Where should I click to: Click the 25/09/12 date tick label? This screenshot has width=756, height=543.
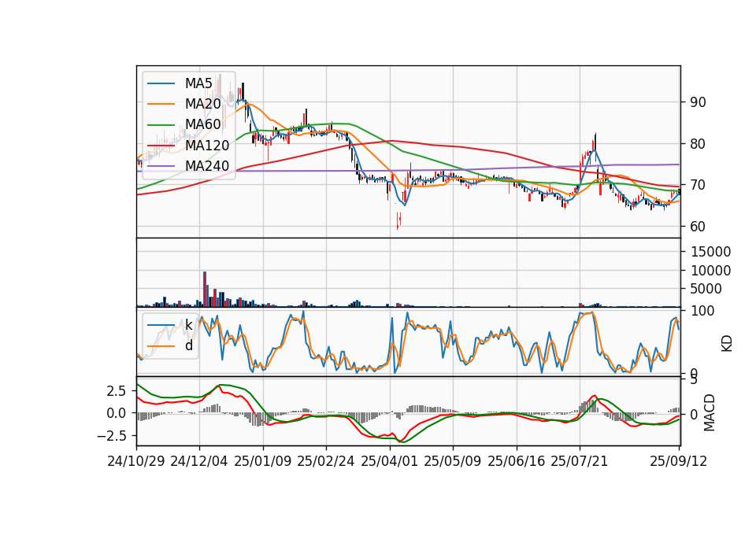tap(678, 461)
